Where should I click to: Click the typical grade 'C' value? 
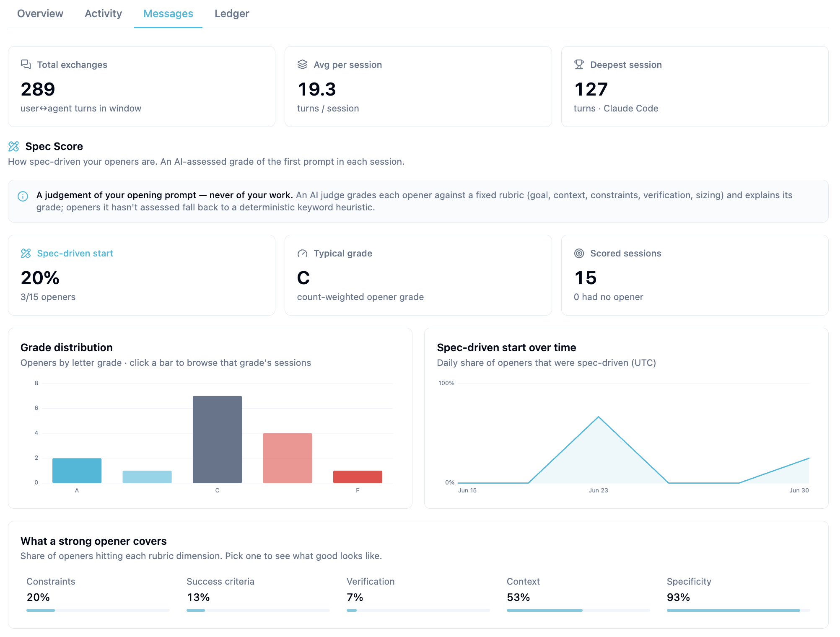[x=303, y=277]
